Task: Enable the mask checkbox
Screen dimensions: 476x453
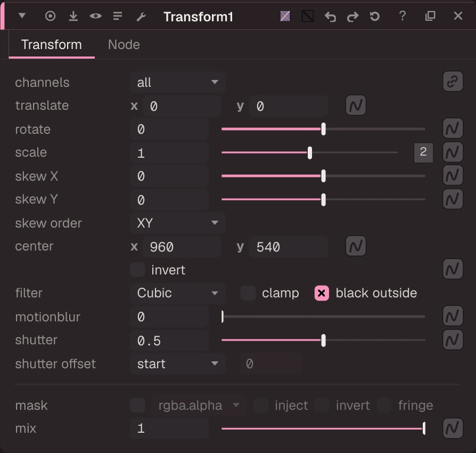Action: pyautogui.click(x=137, y=405)
